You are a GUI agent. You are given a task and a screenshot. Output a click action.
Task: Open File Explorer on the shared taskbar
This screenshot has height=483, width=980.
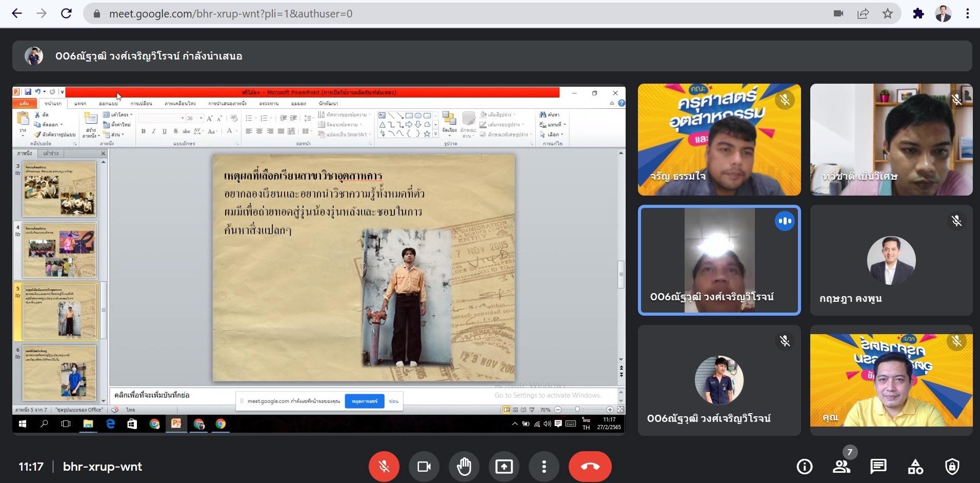(x=88, y=424)
